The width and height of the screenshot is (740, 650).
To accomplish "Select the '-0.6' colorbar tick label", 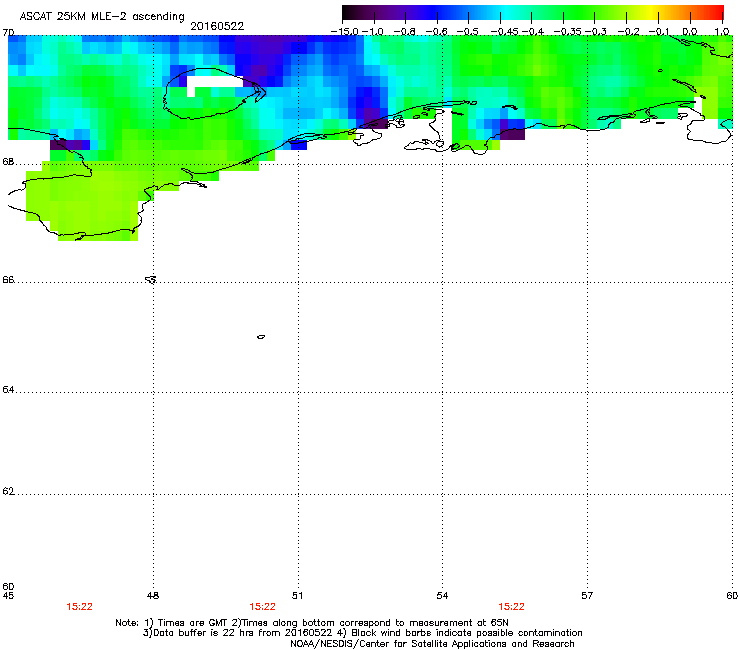I will pos(436,32).
